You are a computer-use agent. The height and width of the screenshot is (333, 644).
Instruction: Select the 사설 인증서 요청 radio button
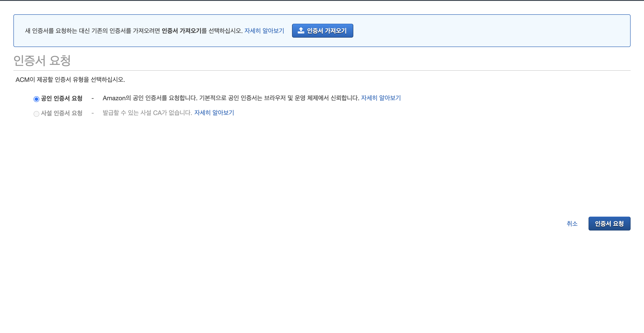click(36, 114)
